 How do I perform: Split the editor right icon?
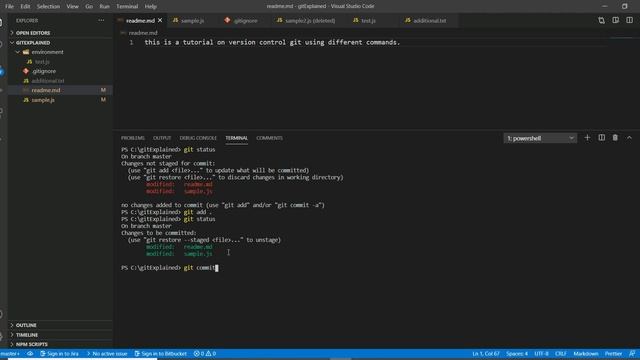pos(629,20)
